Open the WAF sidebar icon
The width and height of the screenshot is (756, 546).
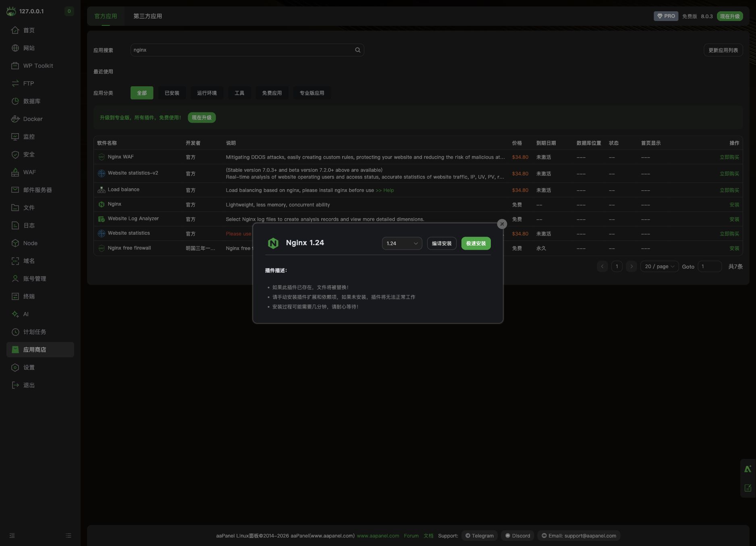pos(15,172)
